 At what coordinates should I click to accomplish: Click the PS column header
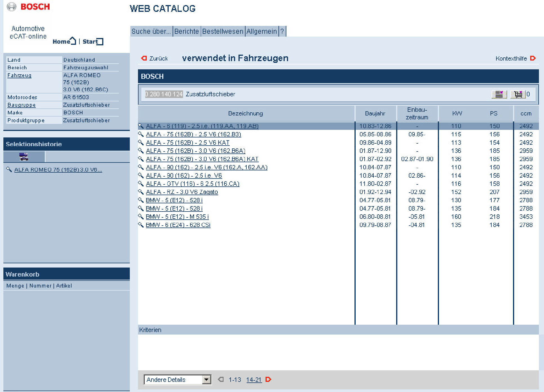click(x=494, y=113)
